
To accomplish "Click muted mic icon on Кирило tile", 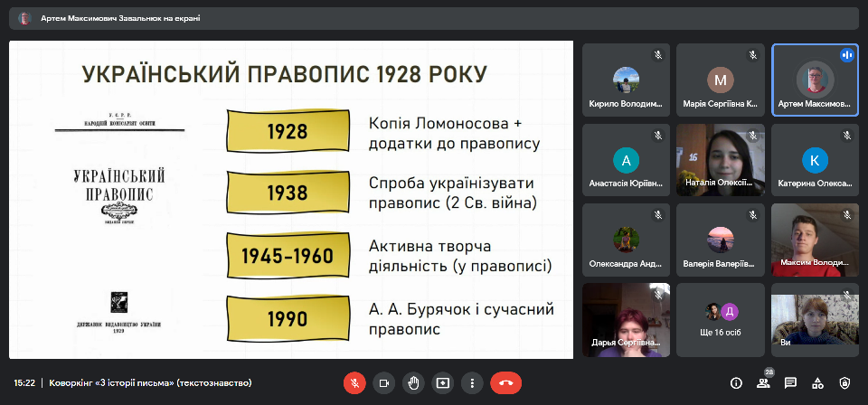I will 658,55.
